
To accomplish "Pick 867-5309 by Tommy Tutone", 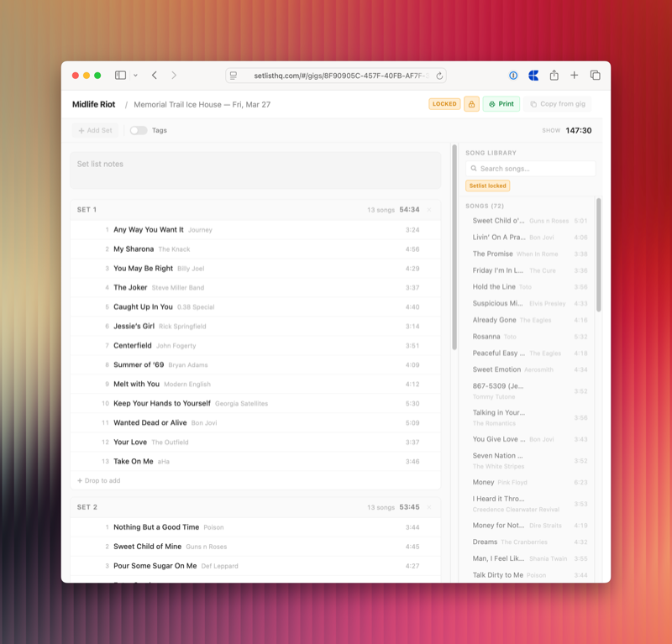I will pos(530,390).
